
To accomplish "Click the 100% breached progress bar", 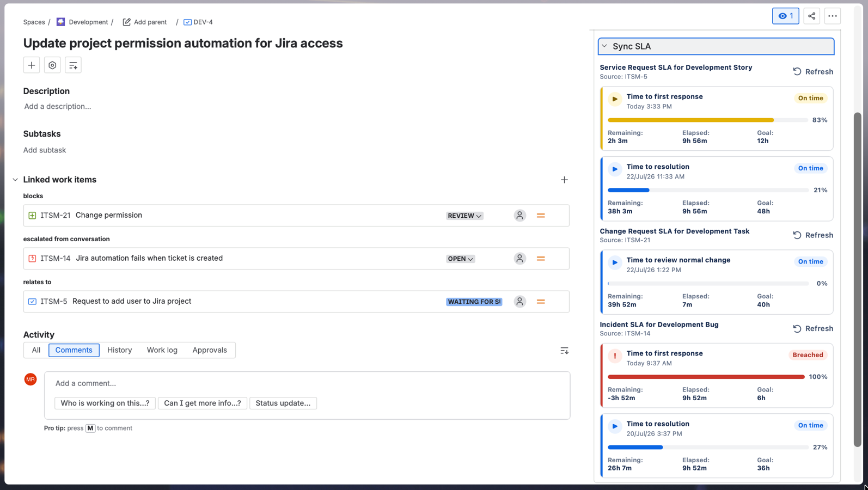I will pyautogui.click(x=707, y=377).
